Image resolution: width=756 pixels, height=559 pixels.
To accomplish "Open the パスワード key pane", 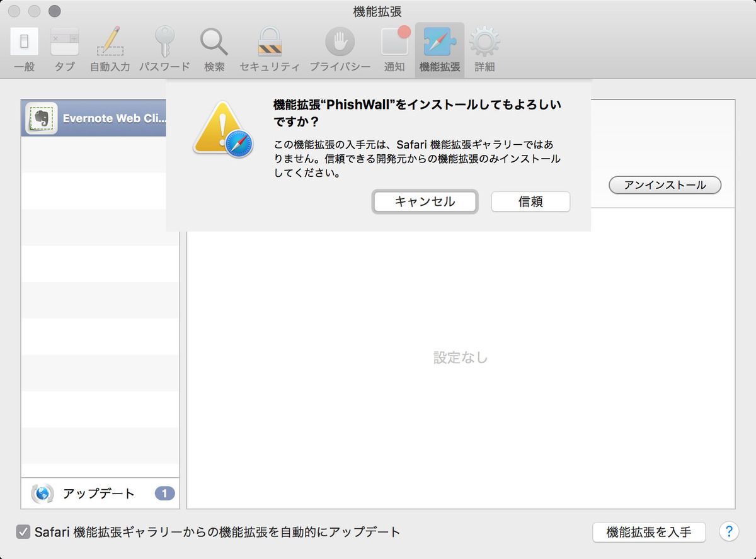I will 164,50.
